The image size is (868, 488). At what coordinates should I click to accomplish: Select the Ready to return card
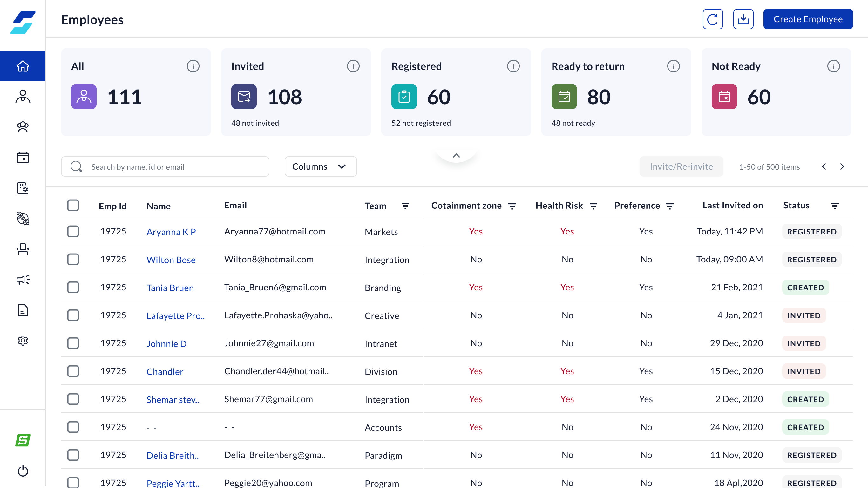pos(616,92)
